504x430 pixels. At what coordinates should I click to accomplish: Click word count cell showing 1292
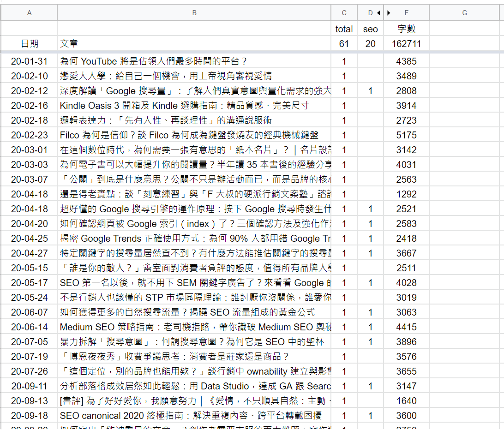click(406, 194)
